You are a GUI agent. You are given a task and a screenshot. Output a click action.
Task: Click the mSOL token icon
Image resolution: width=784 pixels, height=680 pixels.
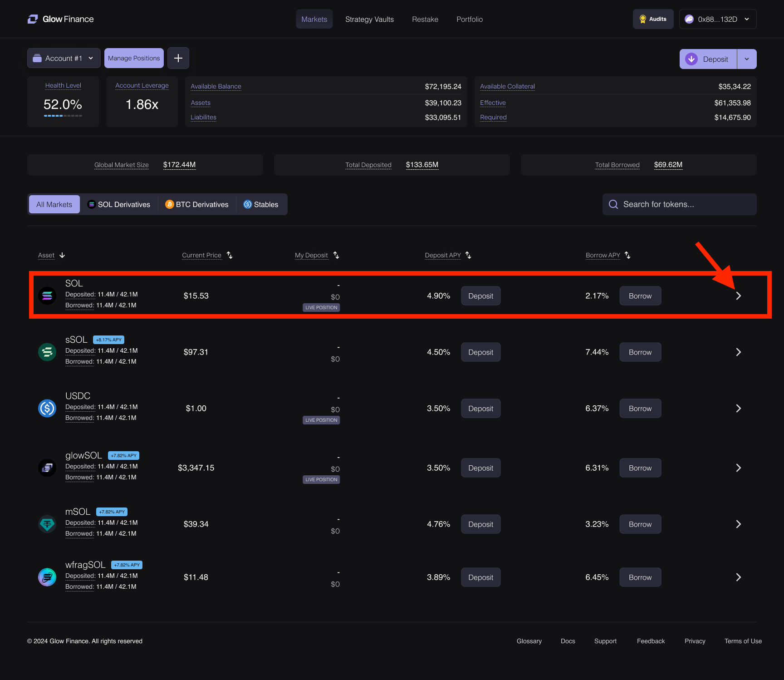point(47,524)
